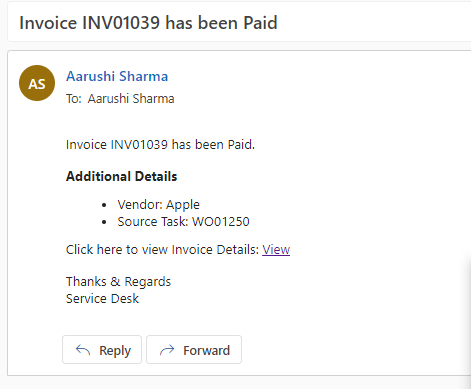
Task: Click the 'To:' label
Action: (74, 99)
